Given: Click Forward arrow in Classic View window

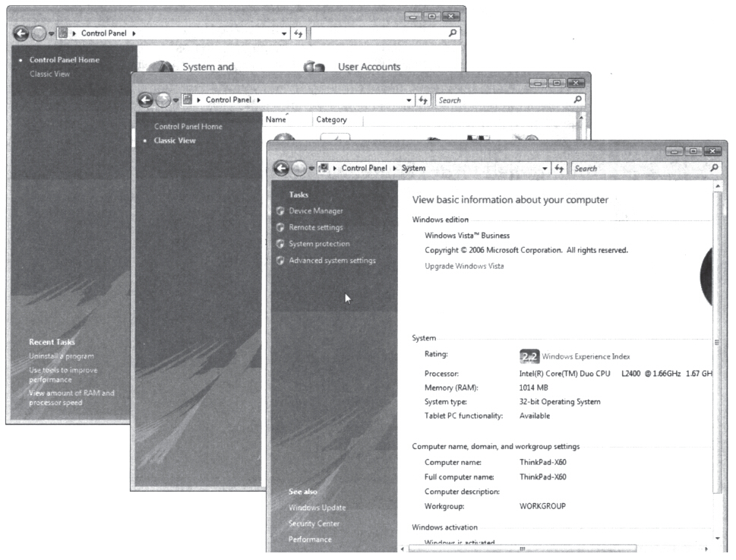Looking at the screenshot, I should click(163, 100).
